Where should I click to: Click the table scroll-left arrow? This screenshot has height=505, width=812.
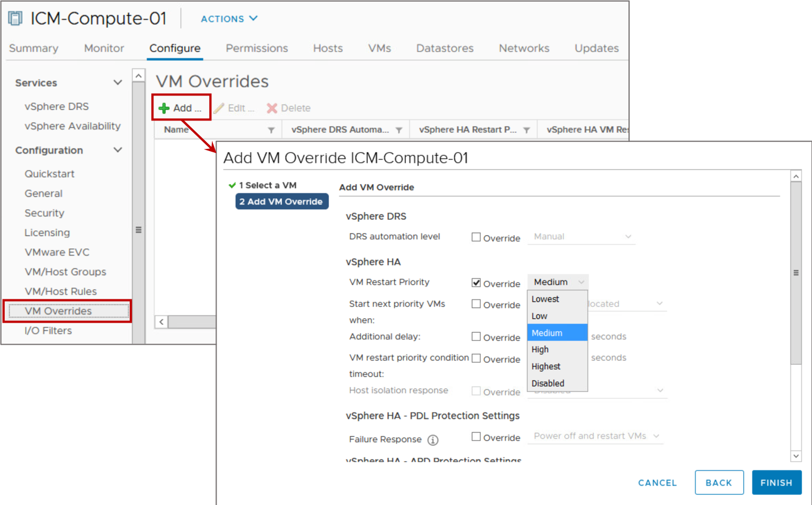161,322
